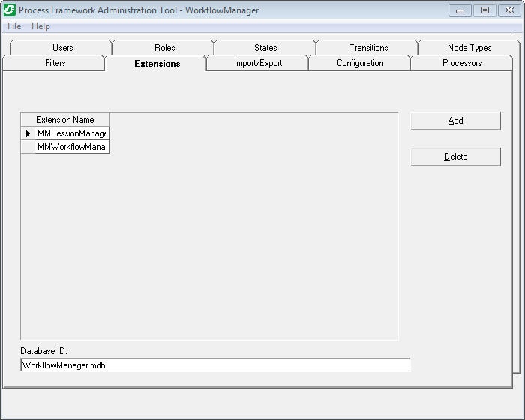Switch to the Roles tab
The image size is (525, 420).
pyautogui.click(x=165, y=48)
